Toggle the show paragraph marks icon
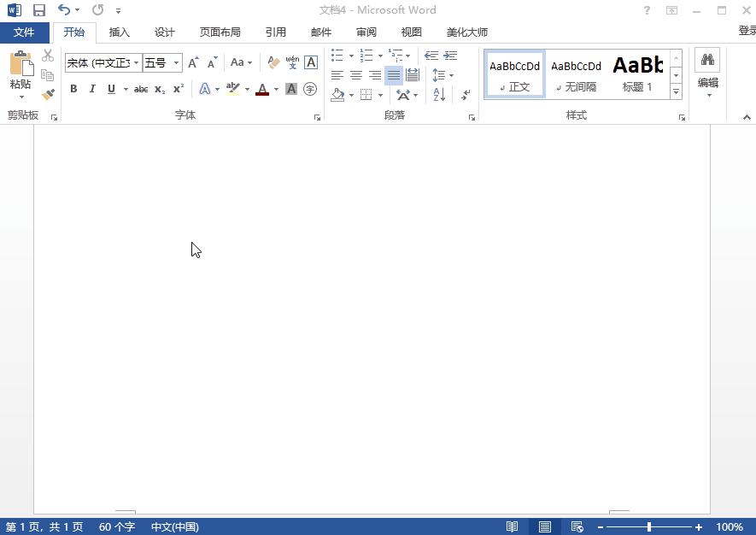 pyautogui.click(x=466, y=96)
